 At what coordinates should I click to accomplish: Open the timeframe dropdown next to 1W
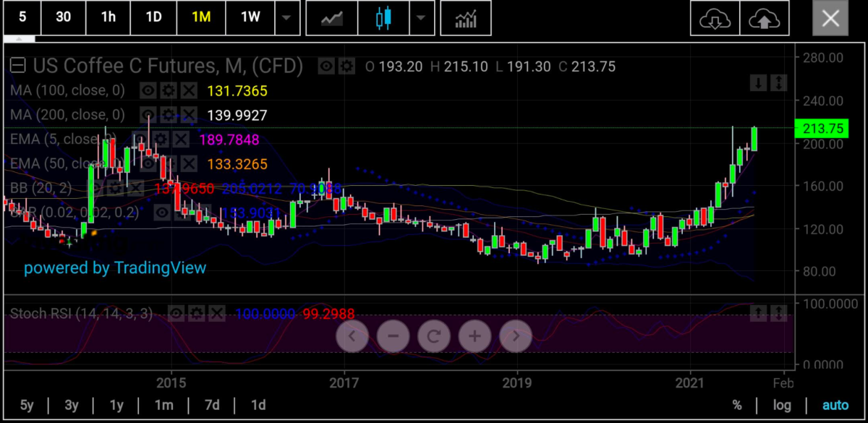(x=287, y=18)
